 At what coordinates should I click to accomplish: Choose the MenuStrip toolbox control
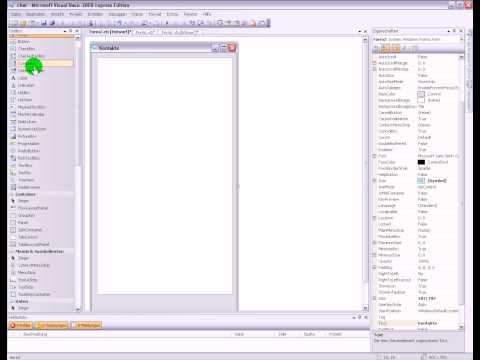[x=41, y=273]
